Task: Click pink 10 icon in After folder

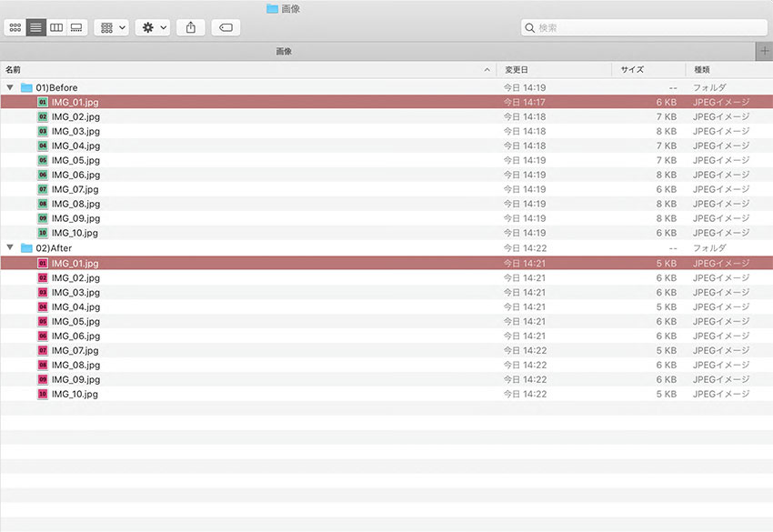Action: point(43,394)
